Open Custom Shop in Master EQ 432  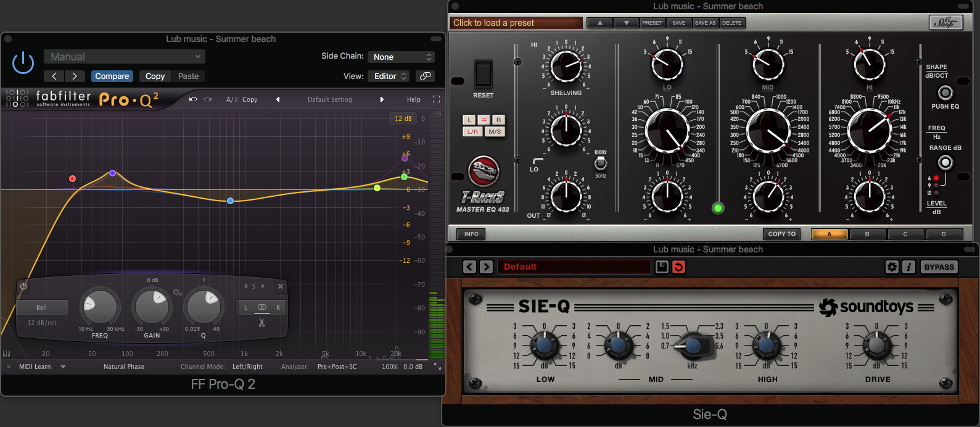click(x=945, y=23)
